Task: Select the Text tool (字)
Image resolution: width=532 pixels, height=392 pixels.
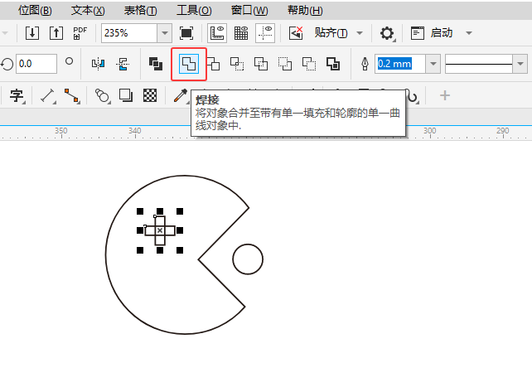Action: pos(17,95)
